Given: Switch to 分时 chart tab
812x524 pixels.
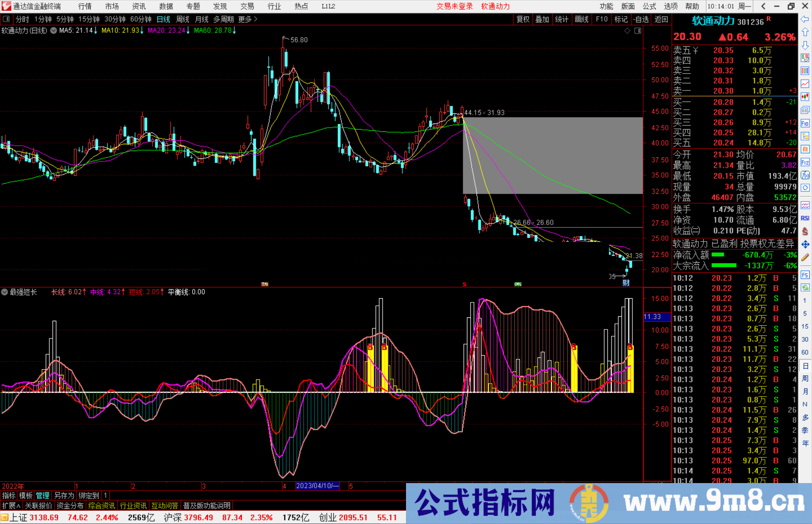Looking at the screenshot, I should click(x=22, y=19).
